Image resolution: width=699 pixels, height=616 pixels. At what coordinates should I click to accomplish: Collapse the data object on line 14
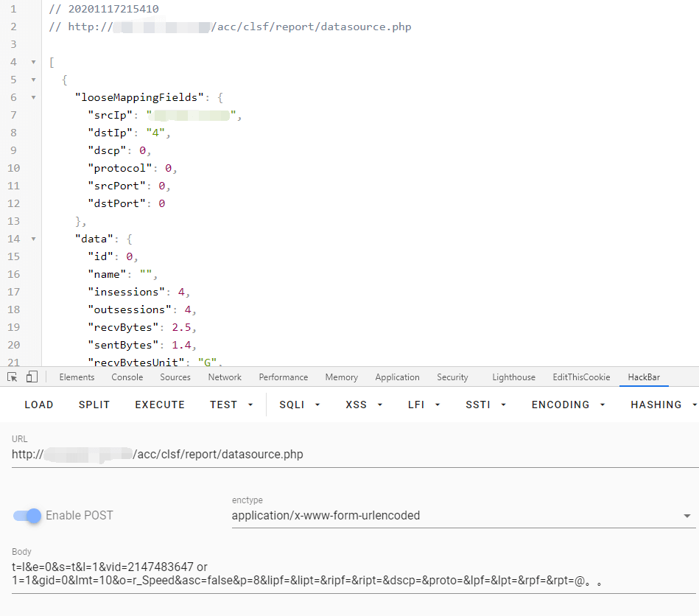point(33,239)
